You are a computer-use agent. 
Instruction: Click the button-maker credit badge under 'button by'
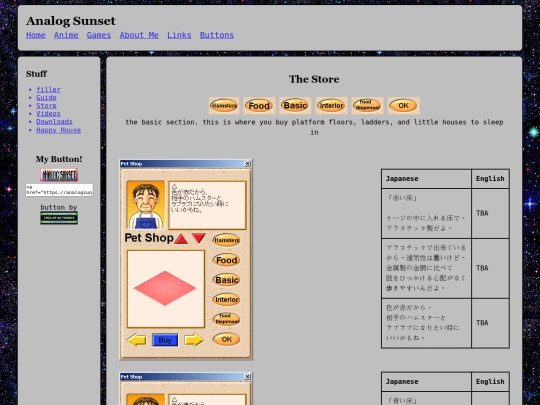coord(59,218)
